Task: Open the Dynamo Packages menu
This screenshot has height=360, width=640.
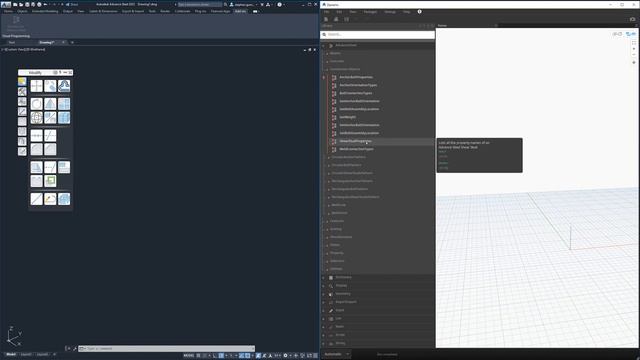Action: (370, 12)
